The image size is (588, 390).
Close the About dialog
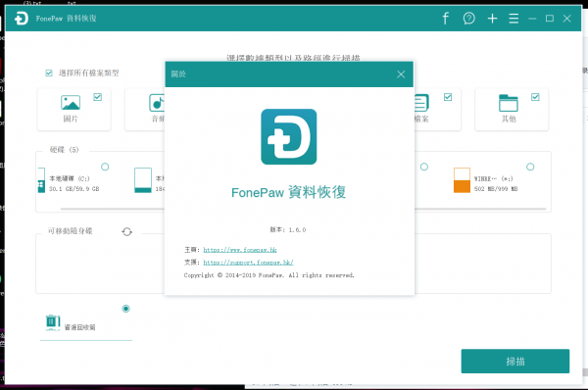(401, 74)
